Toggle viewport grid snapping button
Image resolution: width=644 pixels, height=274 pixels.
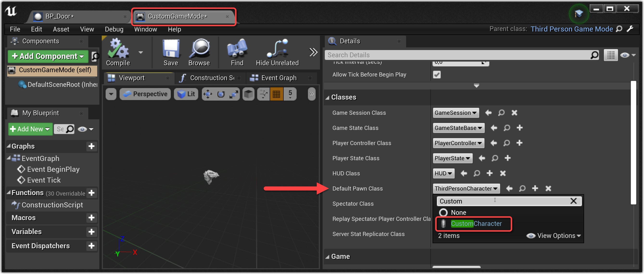pyautogui.click(x=276, y=94)
